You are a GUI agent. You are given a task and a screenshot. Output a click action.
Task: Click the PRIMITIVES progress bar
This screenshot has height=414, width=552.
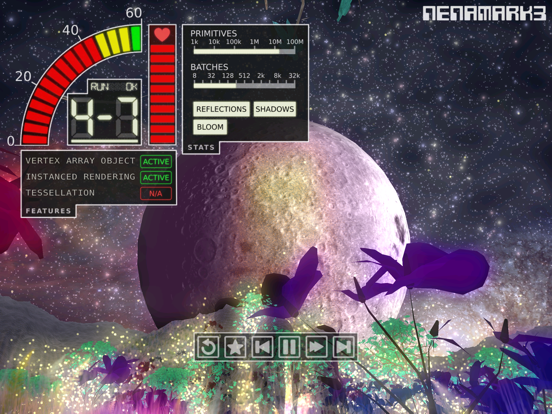[244, 51]
